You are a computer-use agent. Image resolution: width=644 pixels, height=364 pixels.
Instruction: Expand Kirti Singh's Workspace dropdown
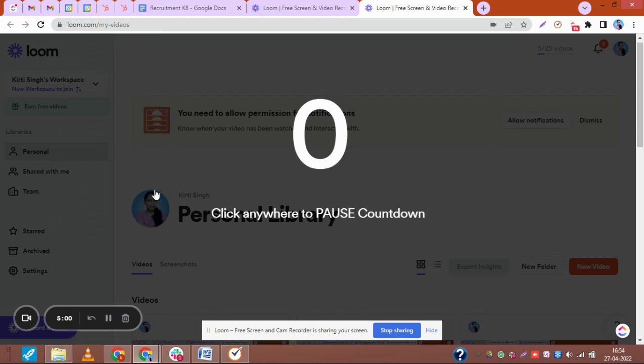[96, 84]
